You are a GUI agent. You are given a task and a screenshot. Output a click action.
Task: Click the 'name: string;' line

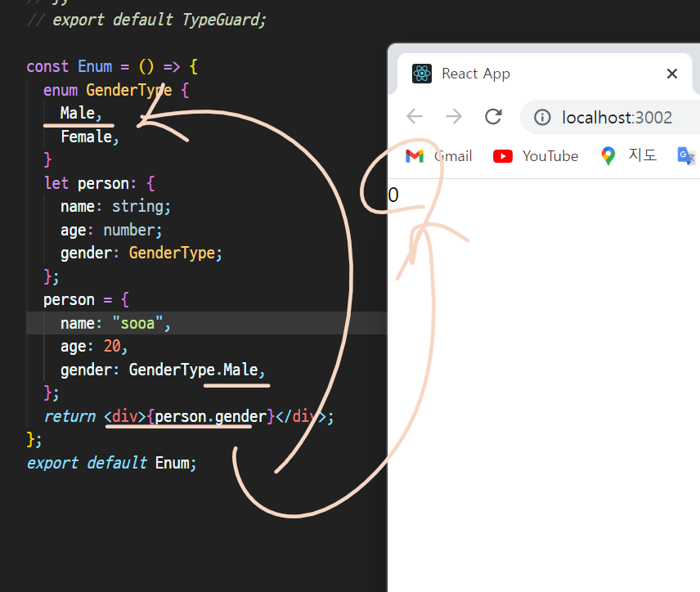click(115, 207)
